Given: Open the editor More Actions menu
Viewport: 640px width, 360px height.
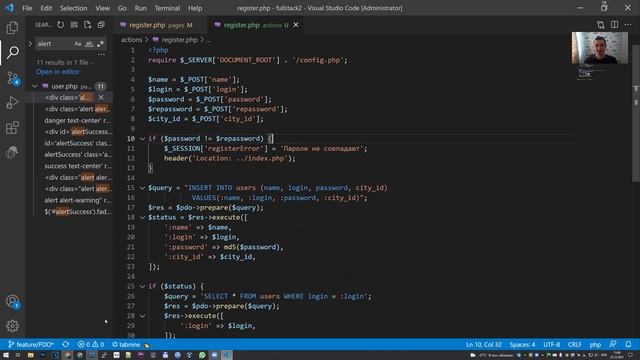Looking at the screenshot, I should [628, 25].
